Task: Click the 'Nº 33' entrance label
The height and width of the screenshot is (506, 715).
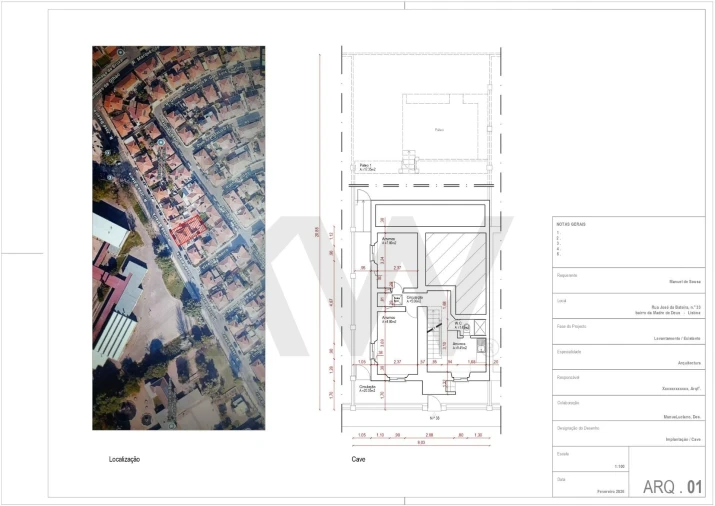Action: point(435,418)
